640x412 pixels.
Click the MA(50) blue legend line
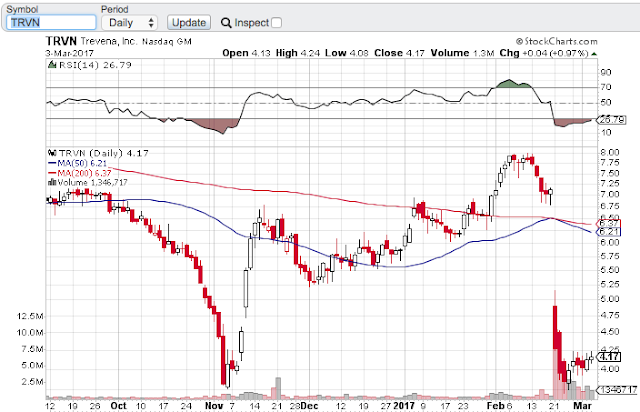point(52,163)
